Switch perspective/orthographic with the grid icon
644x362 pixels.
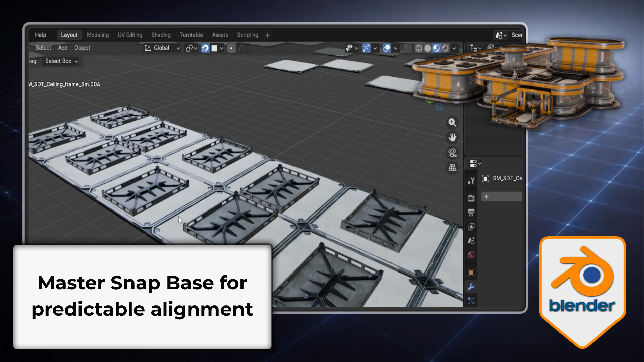(x=452, y=168)
